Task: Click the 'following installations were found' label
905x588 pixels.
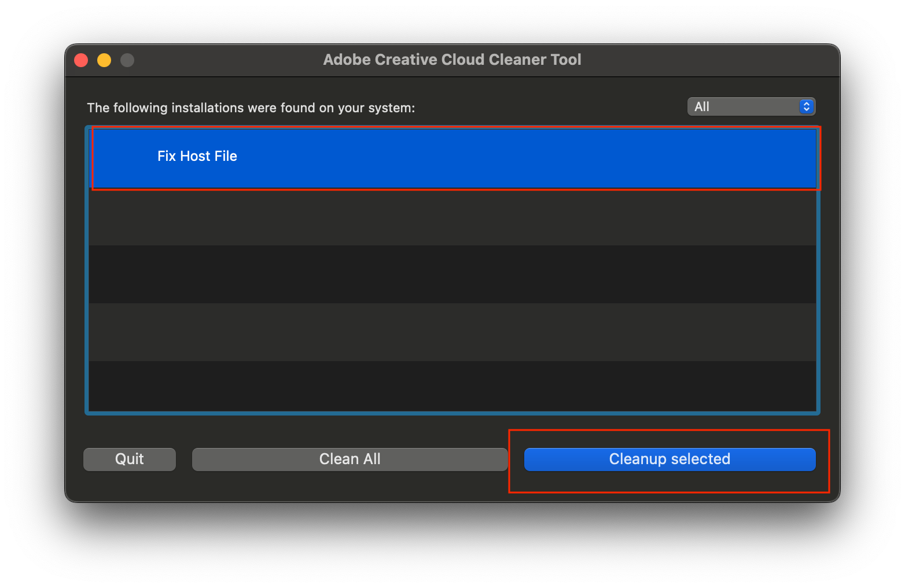Action: (251, 108)
